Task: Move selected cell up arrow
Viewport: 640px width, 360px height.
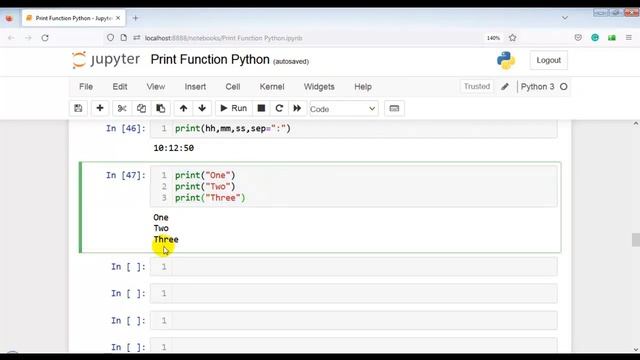Action: (x=183, y=109)
